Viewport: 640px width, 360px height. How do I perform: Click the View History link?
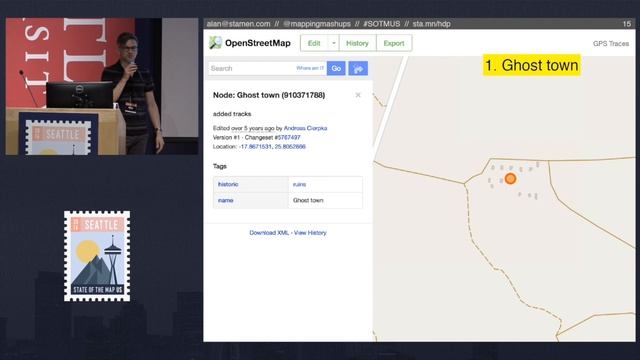coord(310,233)
